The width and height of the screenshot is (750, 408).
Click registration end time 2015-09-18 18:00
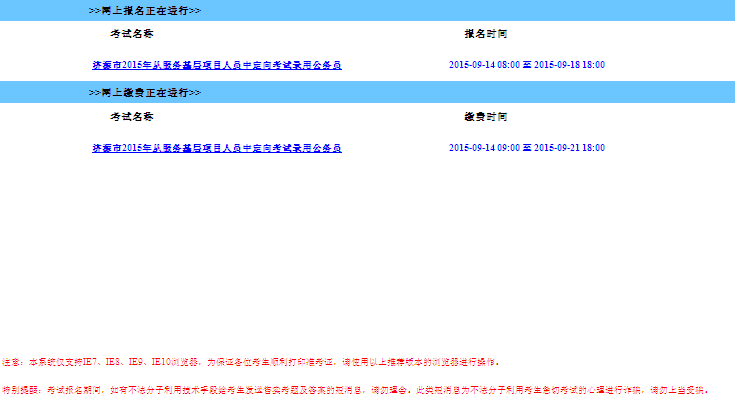[x=570, y=65]
